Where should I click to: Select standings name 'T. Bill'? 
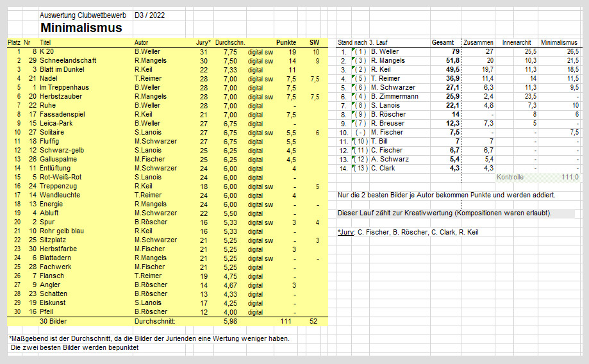coord(379,141)
